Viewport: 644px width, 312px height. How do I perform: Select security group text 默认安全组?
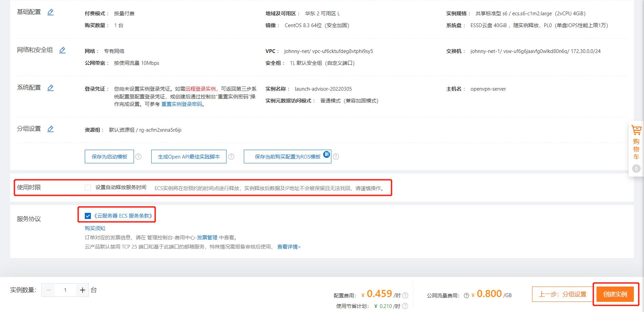point(309,63)
